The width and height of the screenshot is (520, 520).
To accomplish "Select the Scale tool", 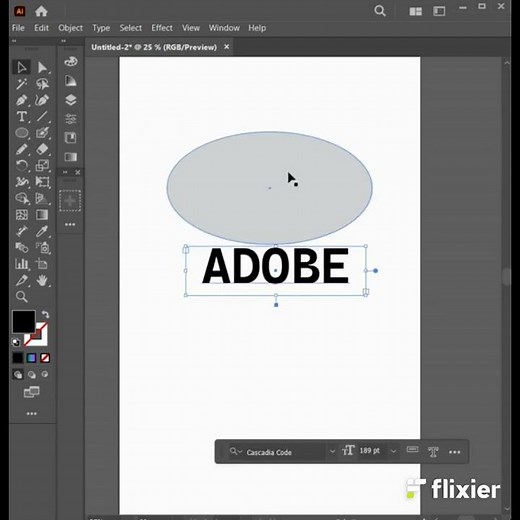I will click(x=42, y=165).
